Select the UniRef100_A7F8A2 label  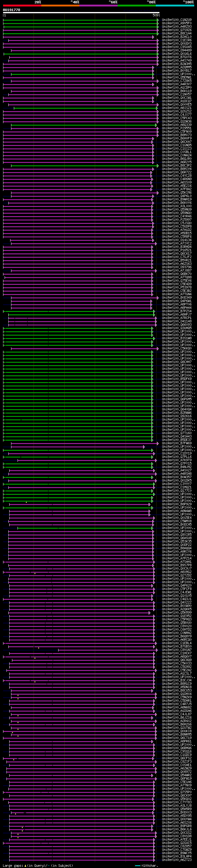(177, 189)
